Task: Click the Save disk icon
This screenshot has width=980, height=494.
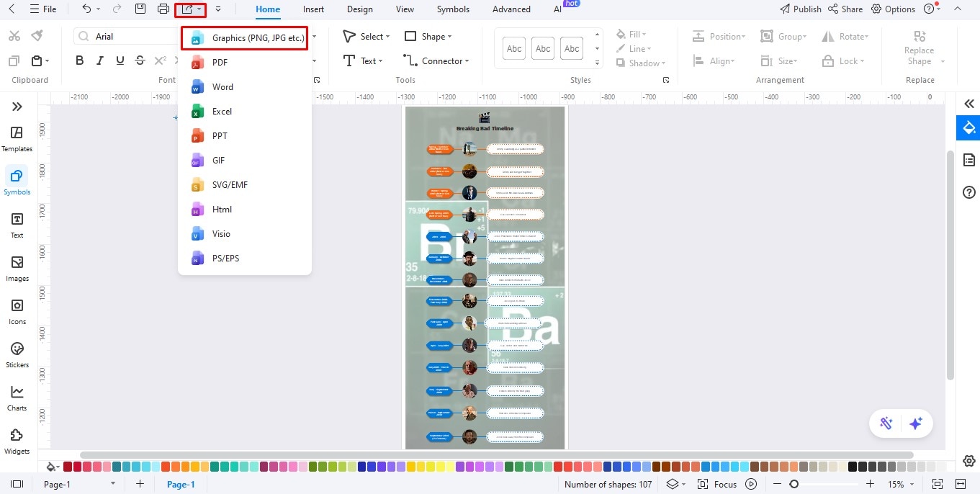Action: (x=140, y=9)
